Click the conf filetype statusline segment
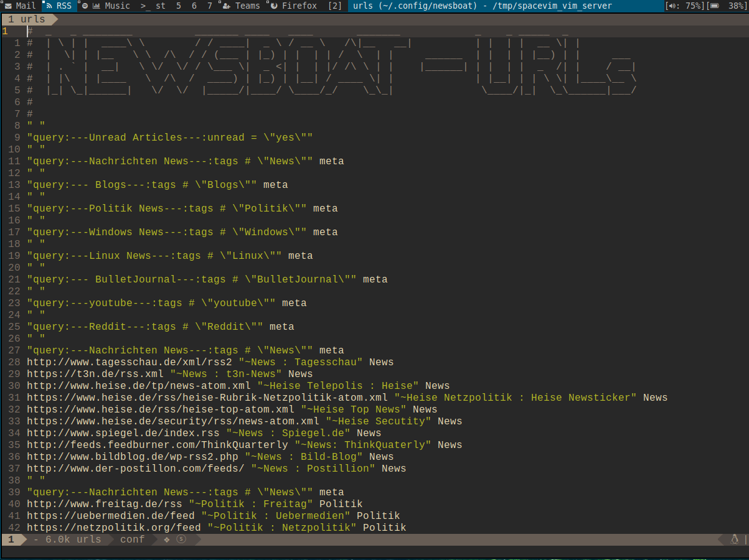 pos(132,539)
